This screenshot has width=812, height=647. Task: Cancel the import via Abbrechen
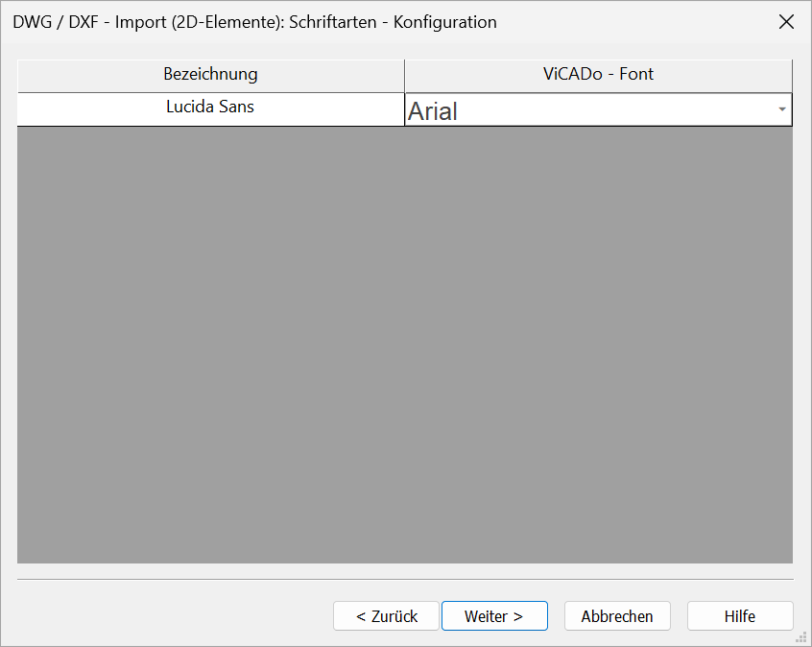[617, 616]
